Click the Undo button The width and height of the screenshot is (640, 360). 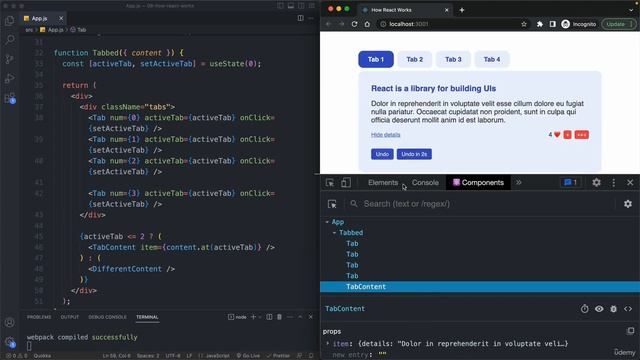(x=382, y=154)
